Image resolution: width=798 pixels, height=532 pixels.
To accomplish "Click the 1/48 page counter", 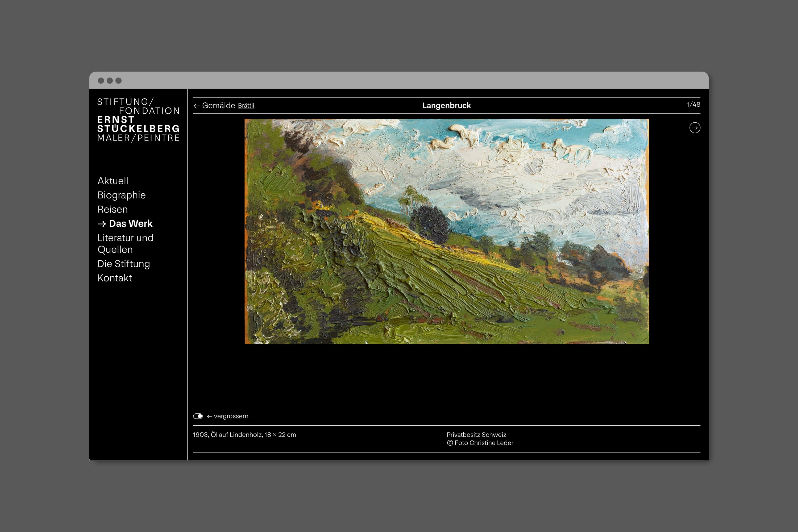I will pyautogui.click(x=693, y=105).
